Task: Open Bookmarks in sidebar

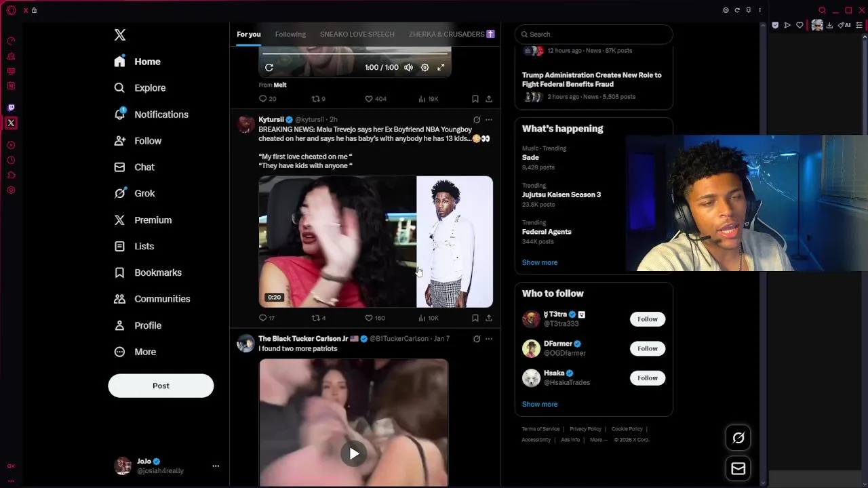Action: (148, 272)
